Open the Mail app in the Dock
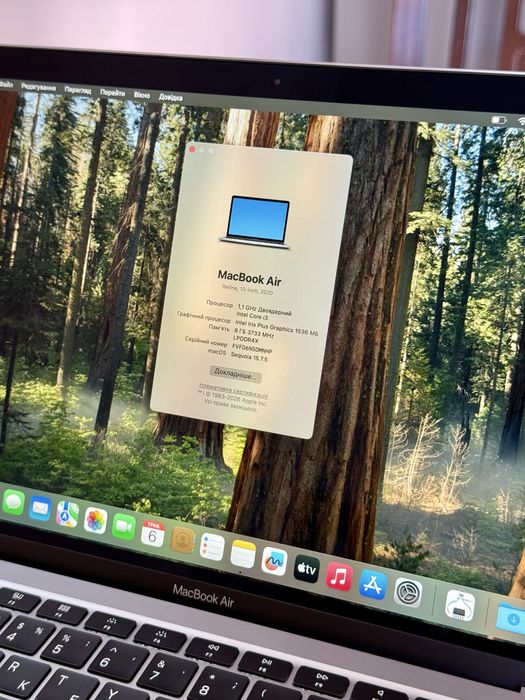 click(x=40, y=508)
